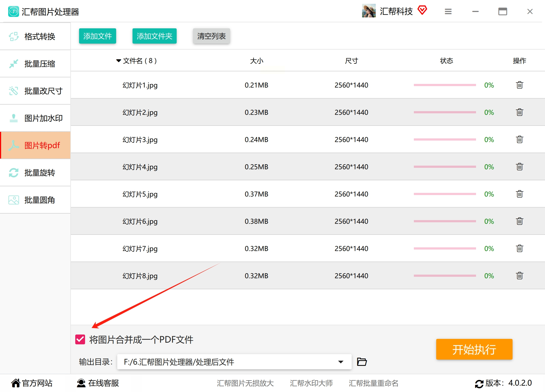Click the orange 开始执行 button
Screen dimensions: 545x392
[474, 349]
